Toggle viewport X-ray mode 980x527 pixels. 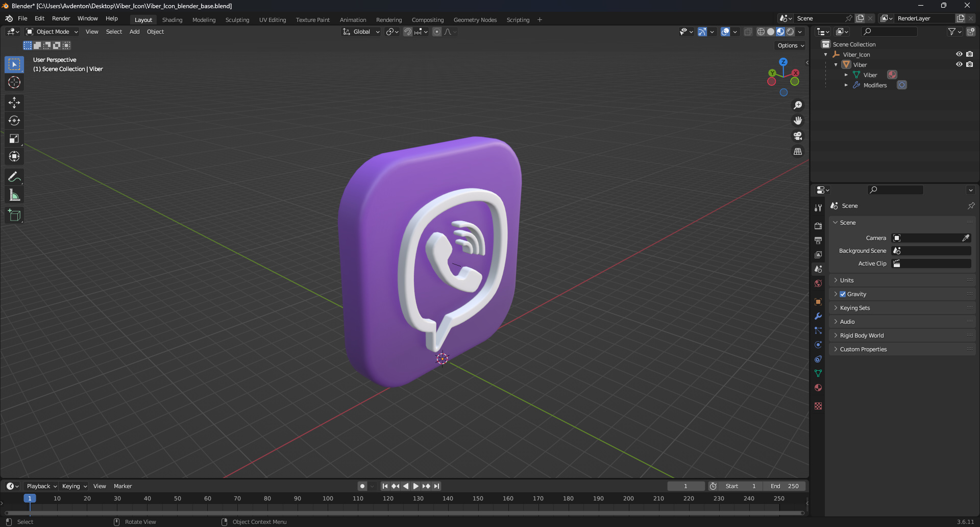(x=748, y=32)
